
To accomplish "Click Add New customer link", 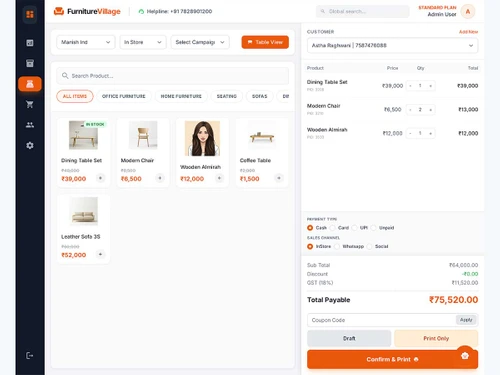I will click(x=468, y=32).
